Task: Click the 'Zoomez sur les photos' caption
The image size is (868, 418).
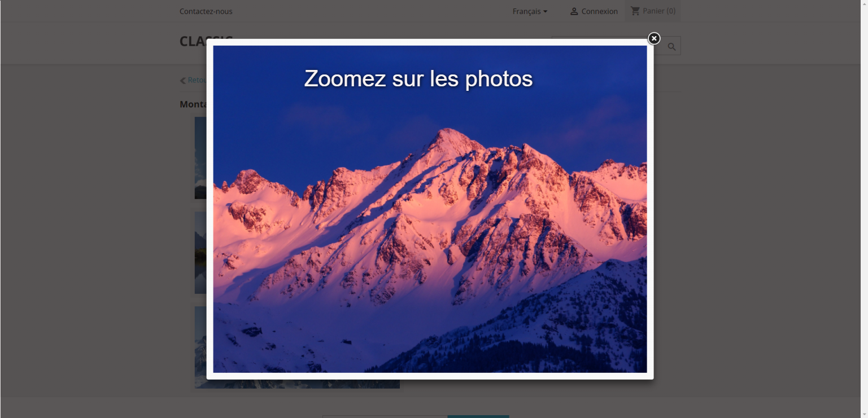Action: click(x=418, y=79)
